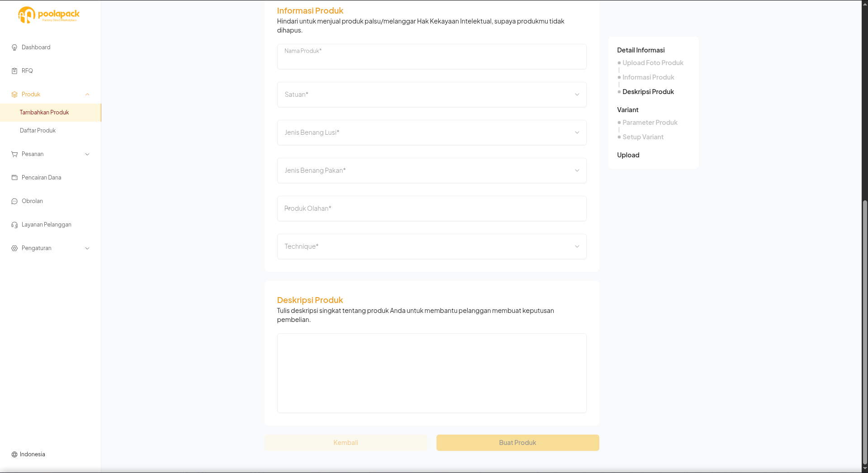Click the poolapack logo
868x473 pixels.
(49, 15)
